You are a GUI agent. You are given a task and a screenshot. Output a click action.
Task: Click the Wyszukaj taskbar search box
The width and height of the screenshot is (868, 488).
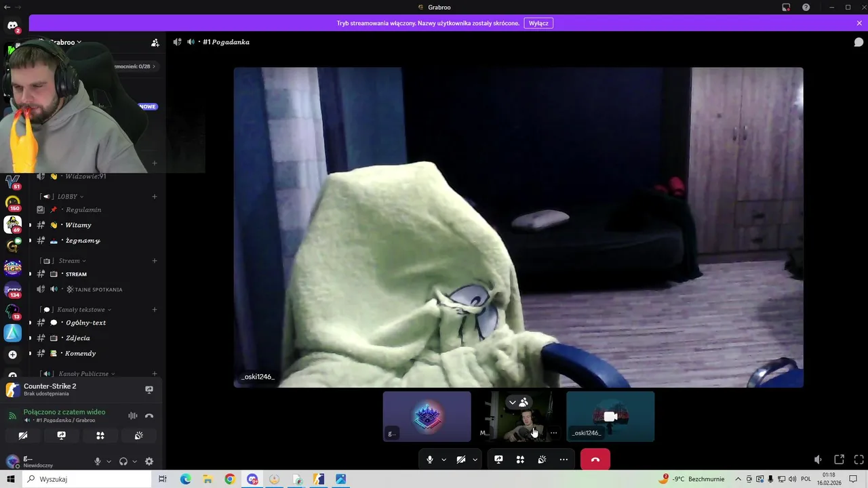point(88,479)
